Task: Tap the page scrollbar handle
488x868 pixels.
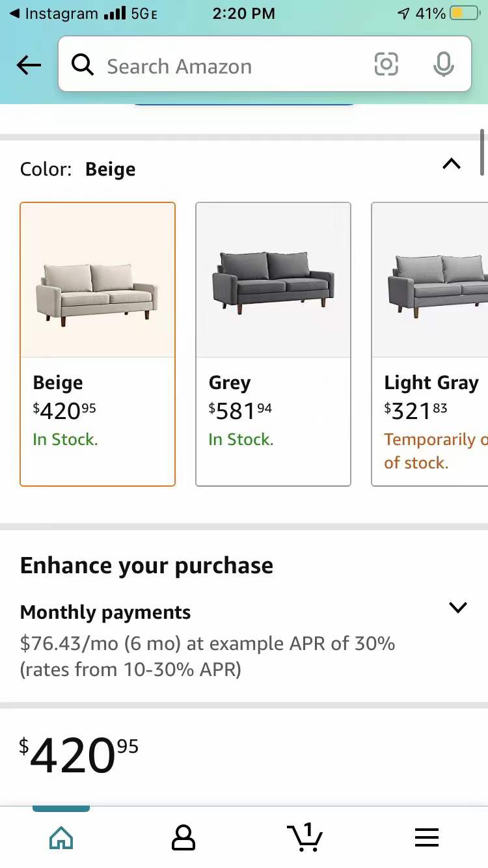Action: [x=482, y=151]
